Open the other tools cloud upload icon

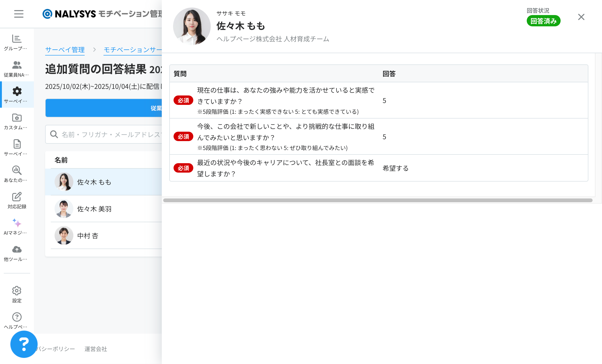point(17,249)
